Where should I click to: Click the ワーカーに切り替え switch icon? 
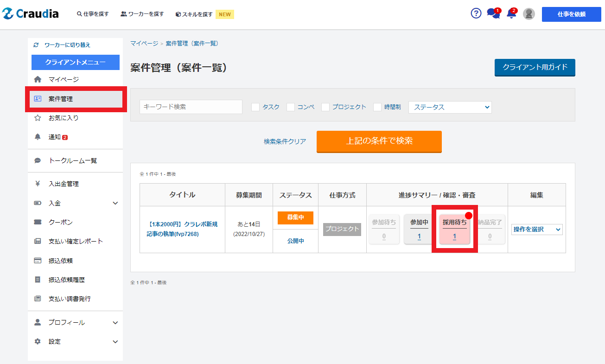point(36,45)
